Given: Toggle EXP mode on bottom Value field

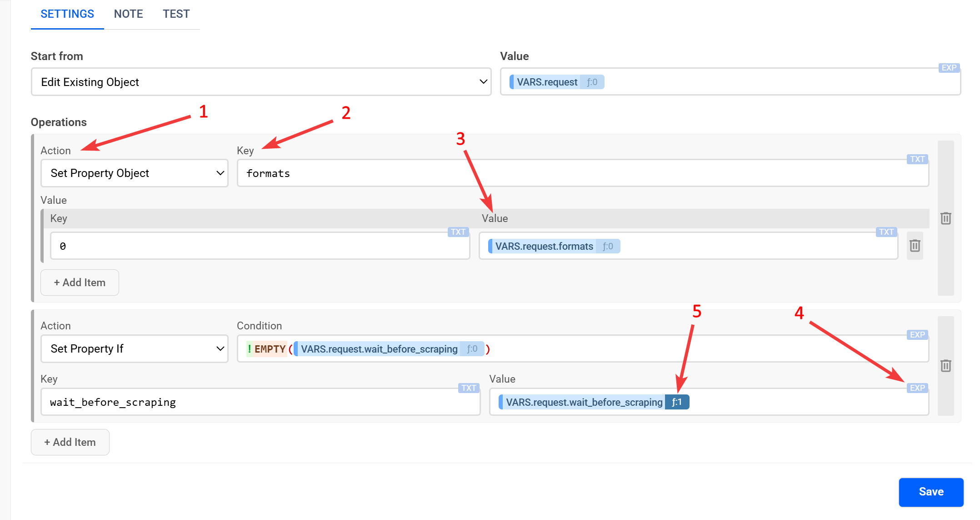Looking at the screenshot, I should (x=917, y=388).
